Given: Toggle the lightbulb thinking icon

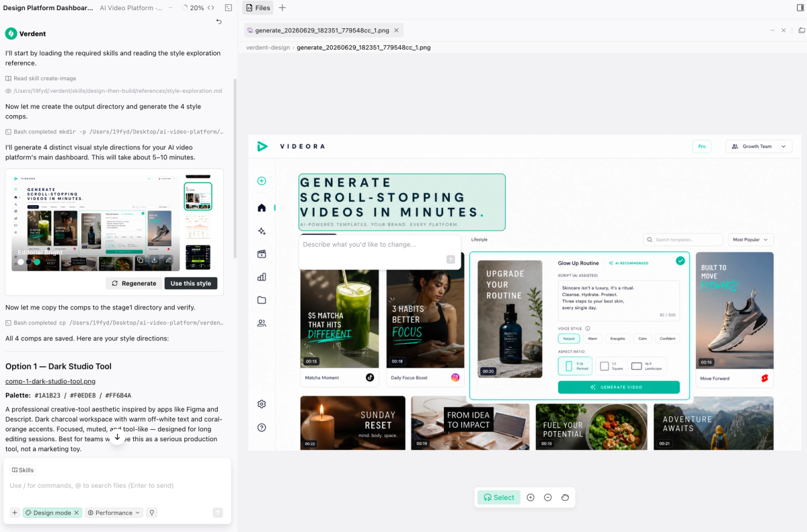Looking at the screenshot, I should click(152, 512).
